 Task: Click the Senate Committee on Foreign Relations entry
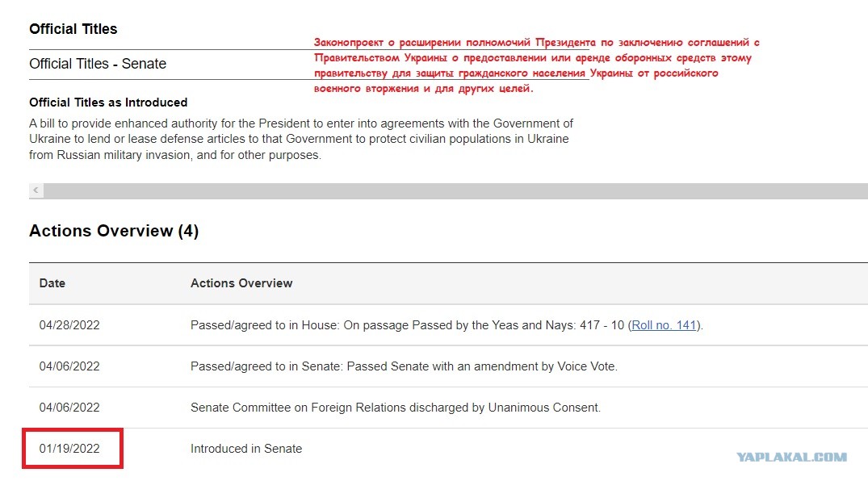click(396, 408)
